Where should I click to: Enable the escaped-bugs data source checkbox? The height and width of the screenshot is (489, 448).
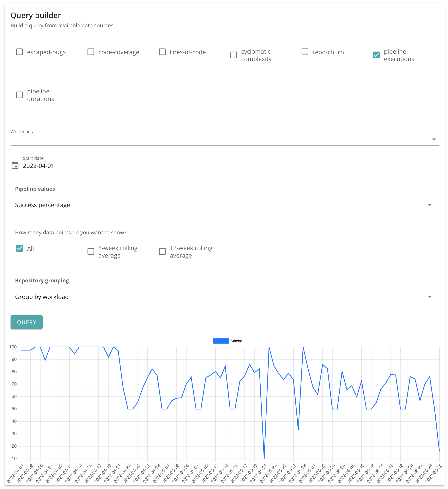click(x=19, y=52)
